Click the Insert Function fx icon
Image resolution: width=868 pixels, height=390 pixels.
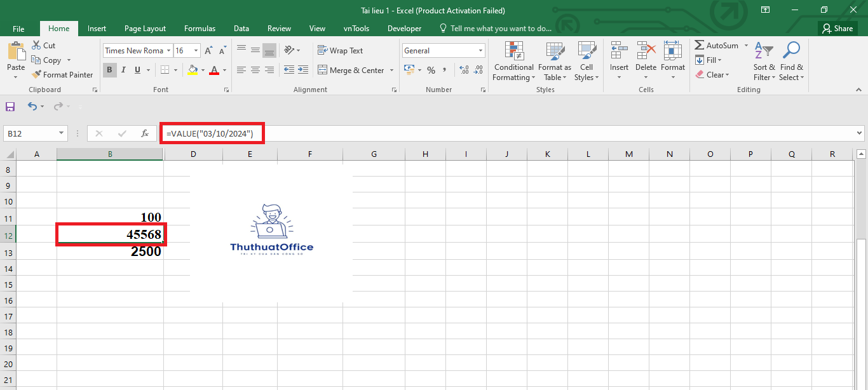(x=145, y=133)
